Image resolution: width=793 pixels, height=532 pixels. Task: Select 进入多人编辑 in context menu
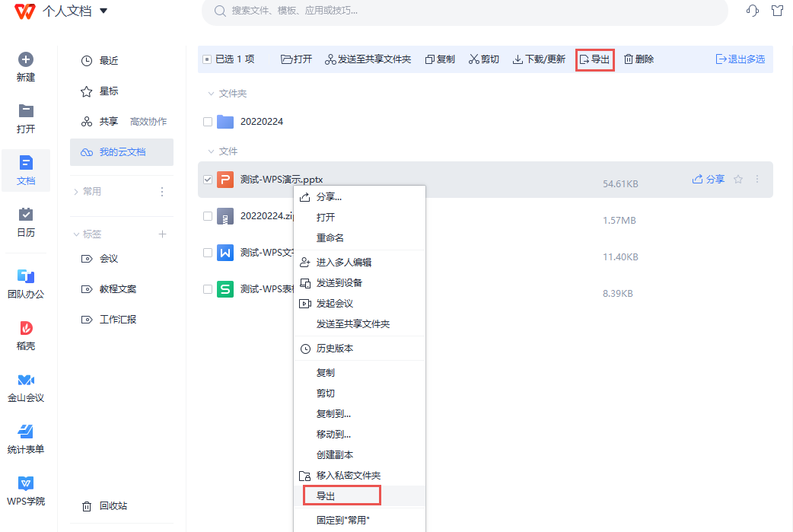pos(359,263)
